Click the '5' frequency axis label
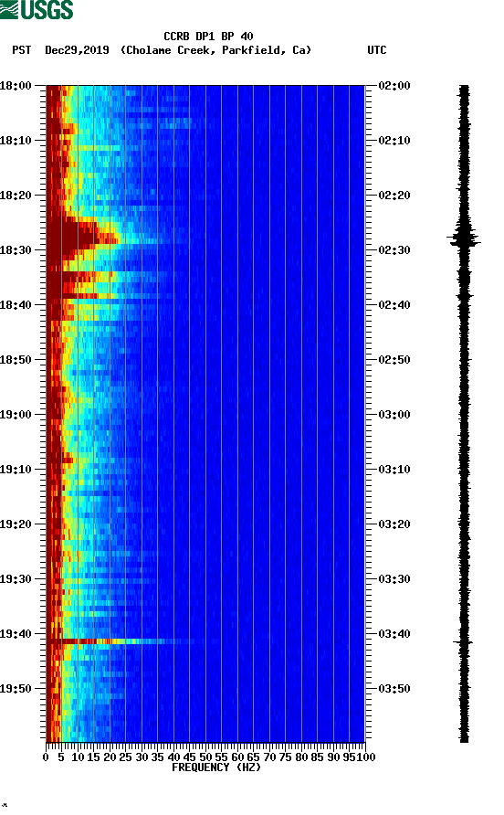The width and height of the screenshot is (504, 815). coord(61,757)
